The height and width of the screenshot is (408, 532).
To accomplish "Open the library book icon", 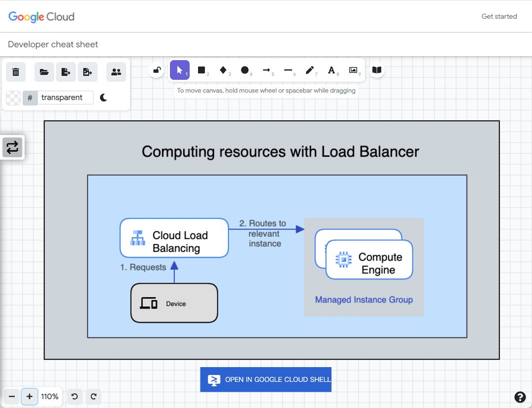I will tap(377, 70).
